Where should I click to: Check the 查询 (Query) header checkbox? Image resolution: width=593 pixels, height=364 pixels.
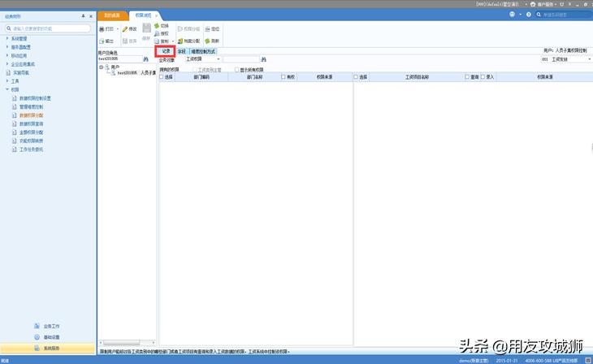tap(467, 77)
